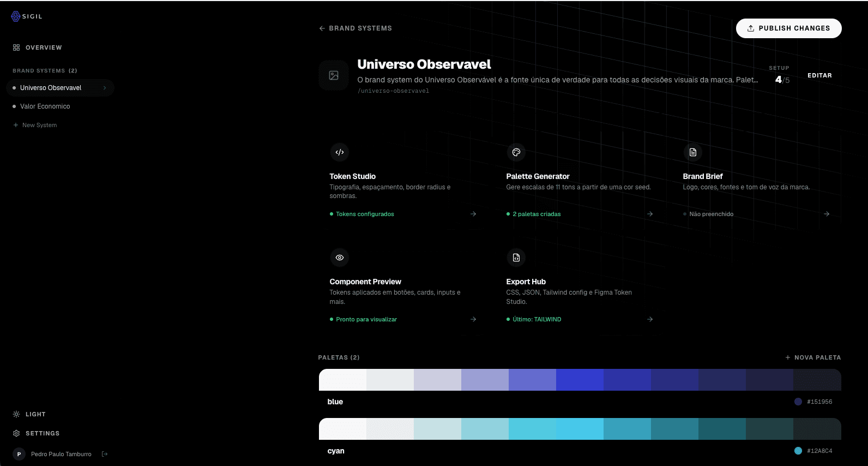Click the darkest navy swatch in blue palette
Screen dimensions: 868x466
coord(817,380)
